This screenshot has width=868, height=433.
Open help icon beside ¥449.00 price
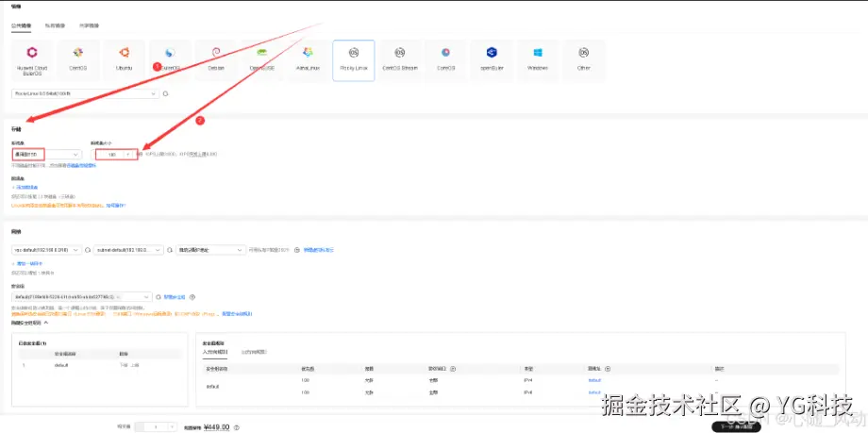click(x=237, y=427)
